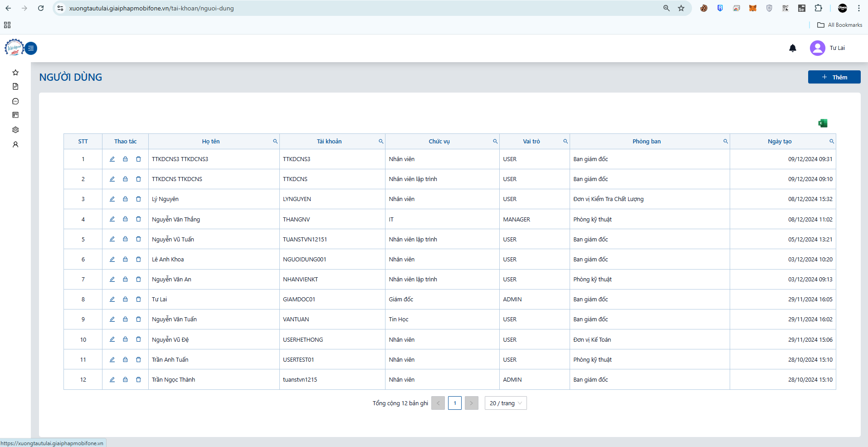Export user list to Excel
Screen dimensions: 868x447
pyautogui.click(x=823, y=123)
